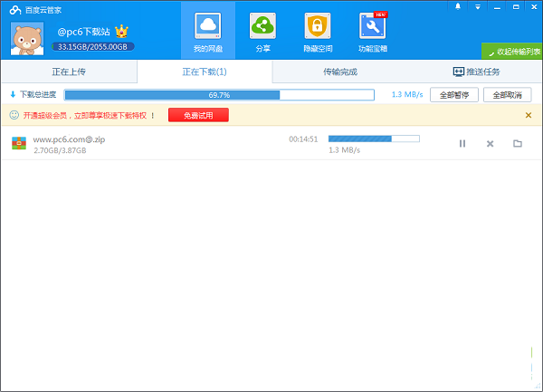
Task: Switch to the 传输完成 tab
Action: click(x=340, y=72)
